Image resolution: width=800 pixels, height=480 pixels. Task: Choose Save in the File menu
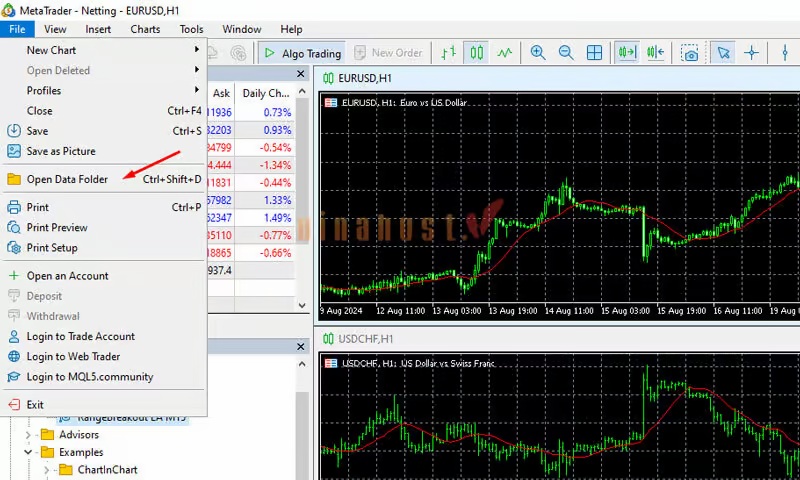click(x=104, y=131)
